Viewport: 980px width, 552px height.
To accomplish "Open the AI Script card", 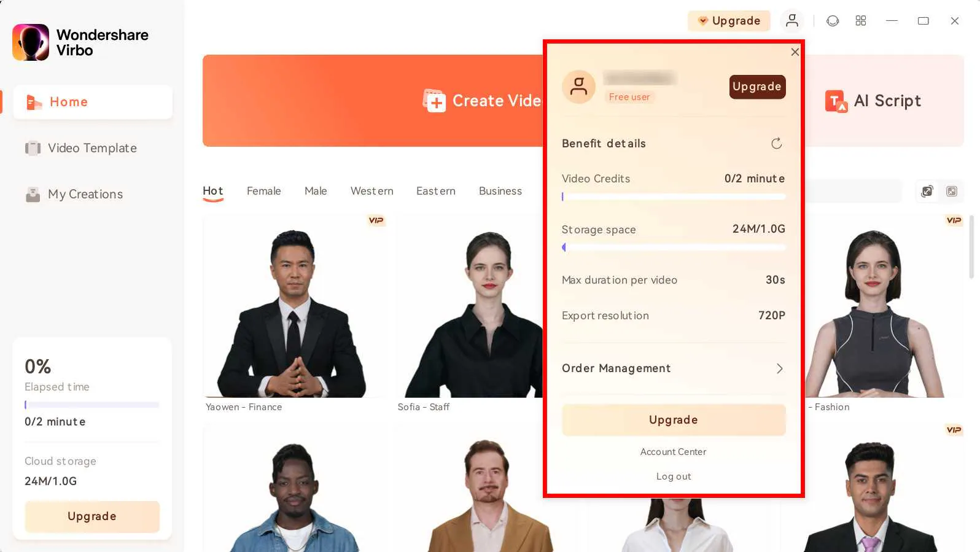I will click(x=884, y=101).
